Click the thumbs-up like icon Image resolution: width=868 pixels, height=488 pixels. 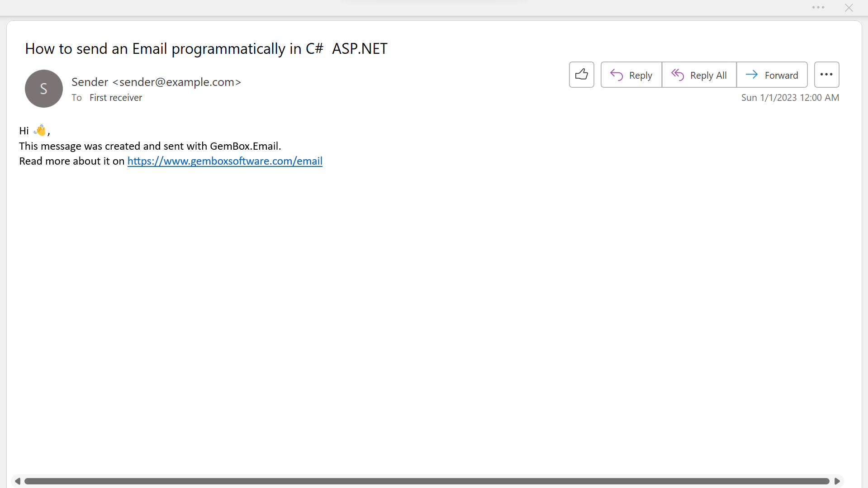tap(581, 75)
